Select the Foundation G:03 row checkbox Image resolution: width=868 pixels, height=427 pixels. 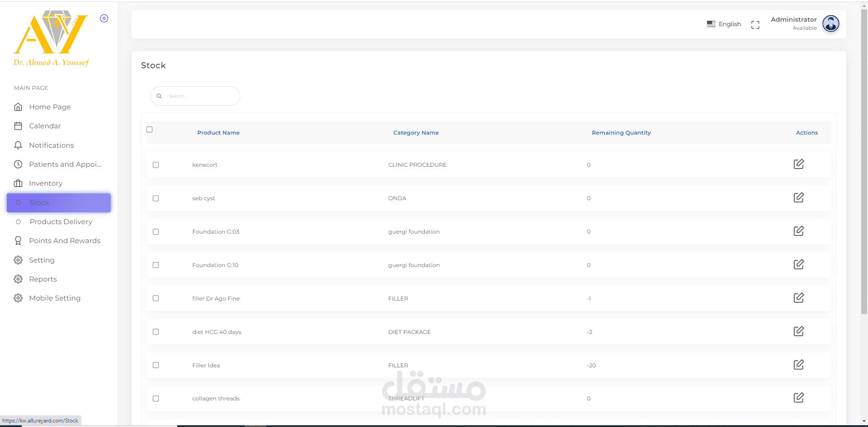(156, 232)
